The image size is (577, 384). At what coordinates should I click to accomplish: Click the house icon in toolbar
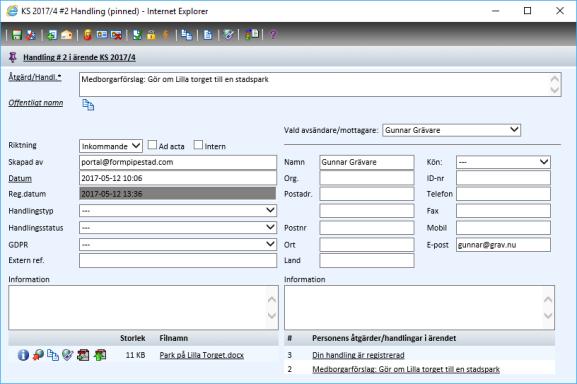(67, 35)
